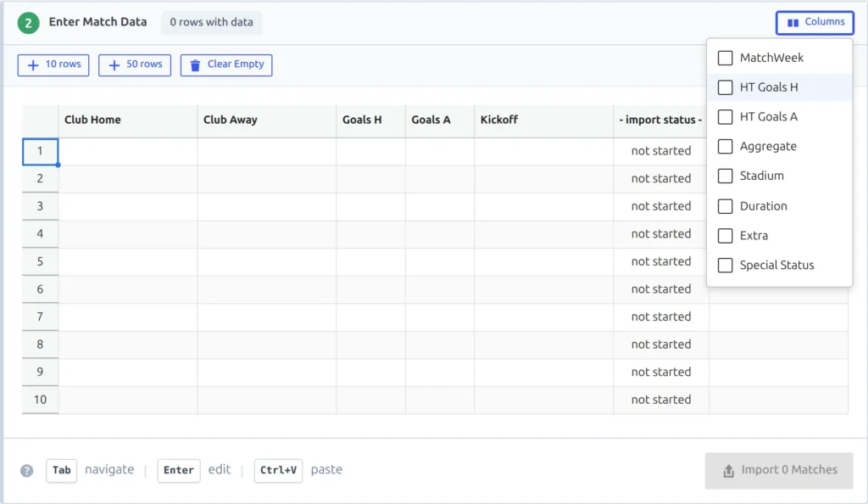The height and width of the screenshot is (504, 868).
Task: Click the 'not started' status in row 7
Action: coord(661,316)
